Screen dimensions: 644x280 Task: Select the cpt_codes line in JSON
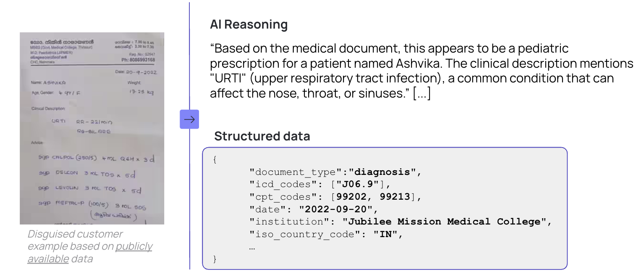[335, 197]
